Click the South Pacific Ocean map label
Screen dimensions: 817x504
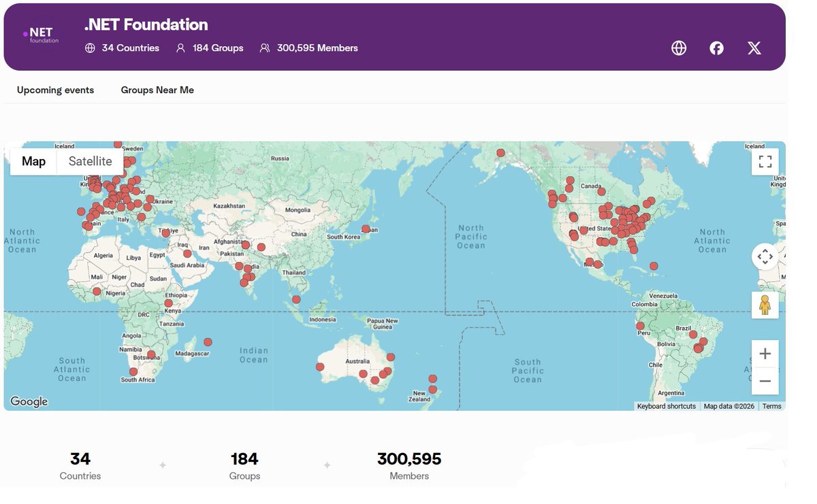(528, 371)
